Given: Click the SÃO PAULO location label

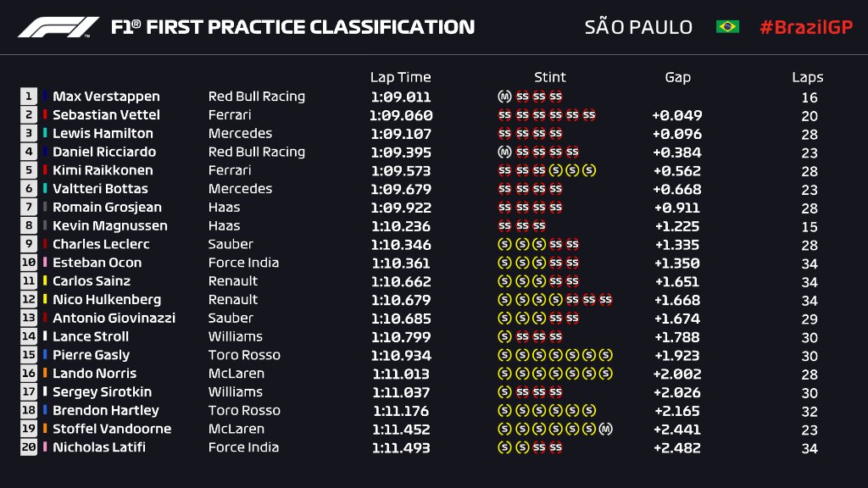Looking at the screenshot, I should 638,27.
